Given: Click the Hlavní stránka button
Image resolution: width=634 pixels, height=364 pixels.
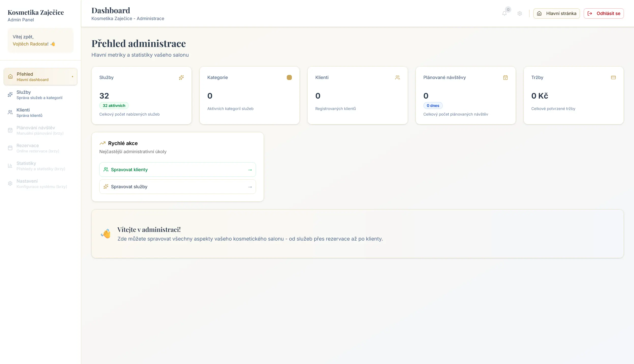Looking at the screenshot, I should click(557, 13).
